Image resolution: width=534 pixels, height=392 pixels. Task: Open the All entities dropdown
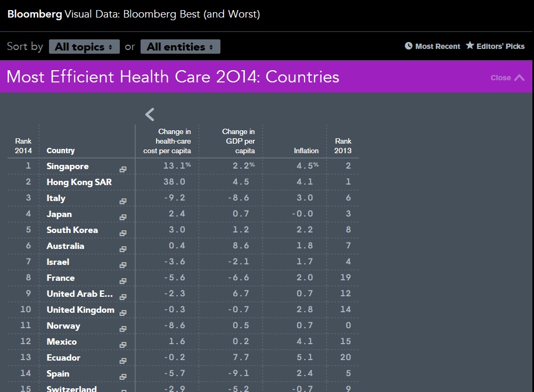click(180, 47)
